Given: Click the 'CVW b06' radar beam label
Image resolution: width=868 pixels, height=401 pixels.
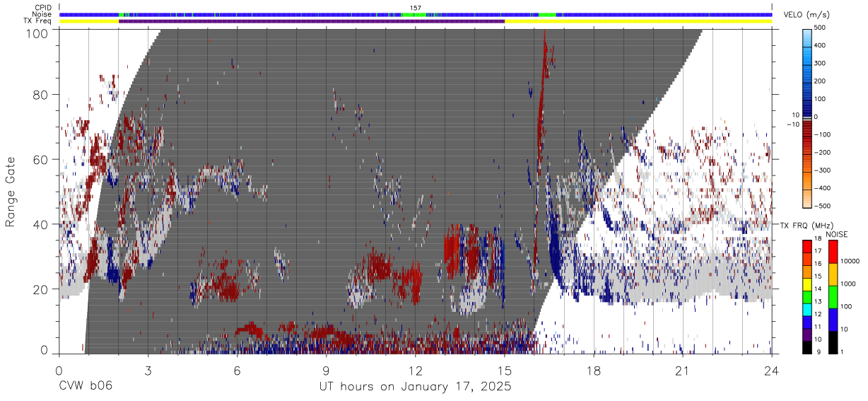Looking at the screenshot, I should [x=85, y=386].
